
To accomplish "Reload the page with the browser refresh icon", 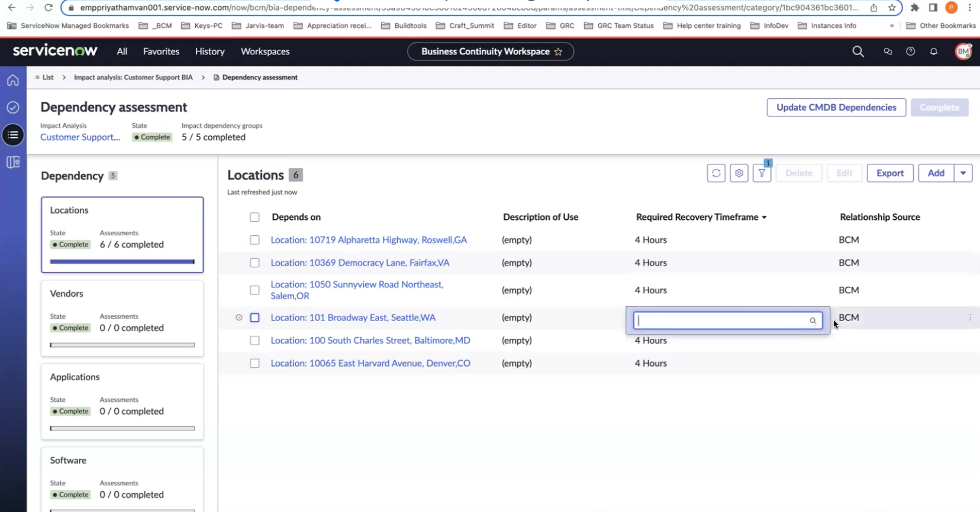I will pyautogui.click(x=48, y=8).
